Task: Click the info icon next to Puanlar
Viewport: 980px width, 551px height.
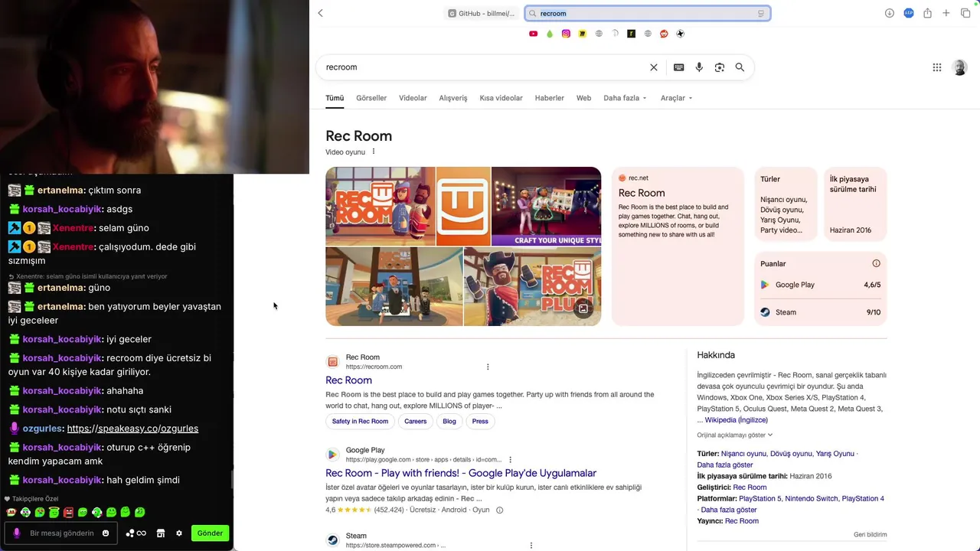Action: pyautogui.click(x=877, y=263)
